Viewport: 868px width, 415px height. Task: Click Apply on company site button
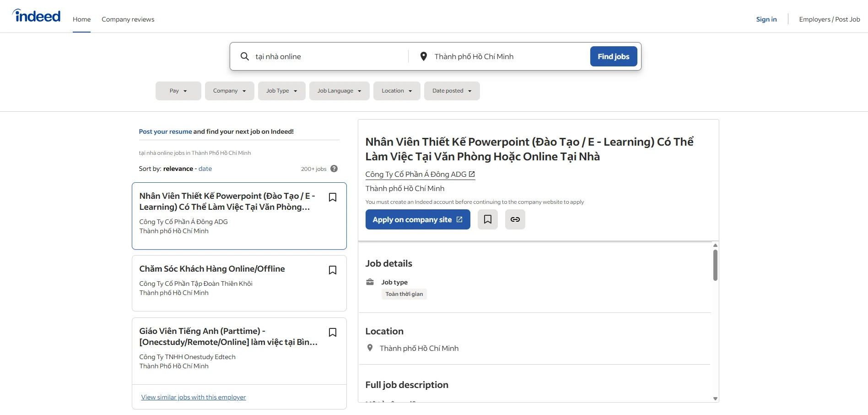tap(418, 219)
